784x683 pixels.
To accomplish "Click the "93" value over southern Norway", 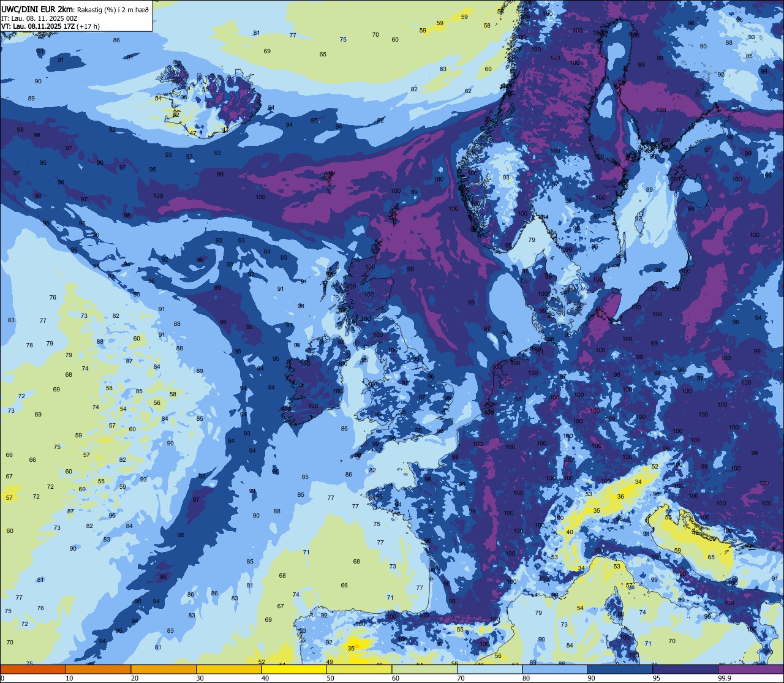I will [x=506, y=178].
